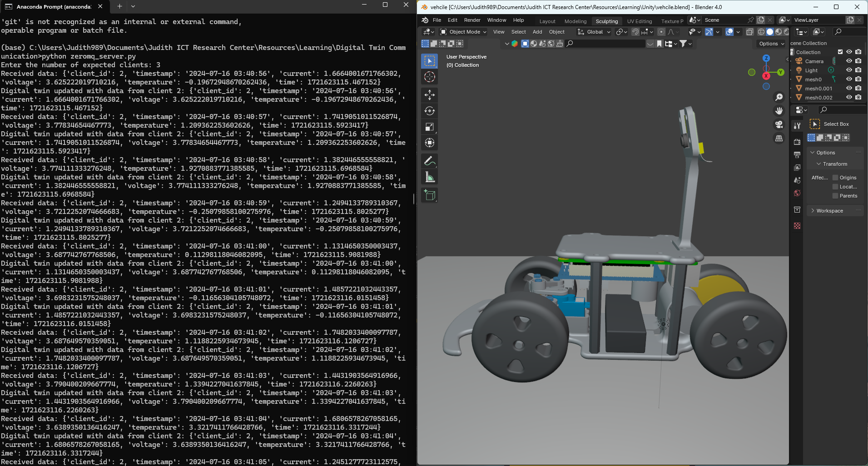Screen dimensions: 868x466
Task: Switch to the Layout workspace tab
Action: pyautogui.click(x=547, y=21)
